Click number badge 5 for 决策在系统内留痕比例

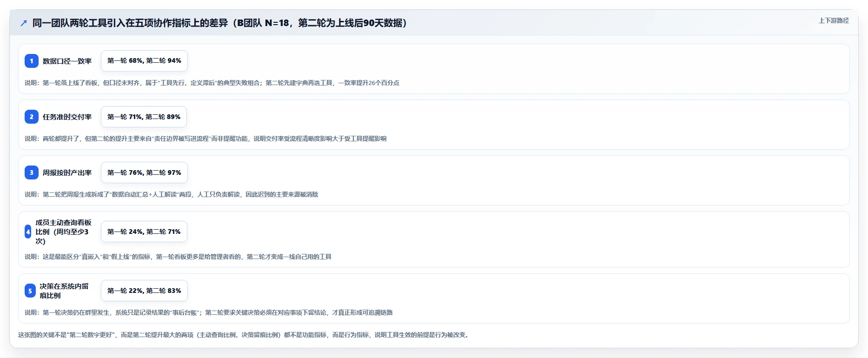30,291
